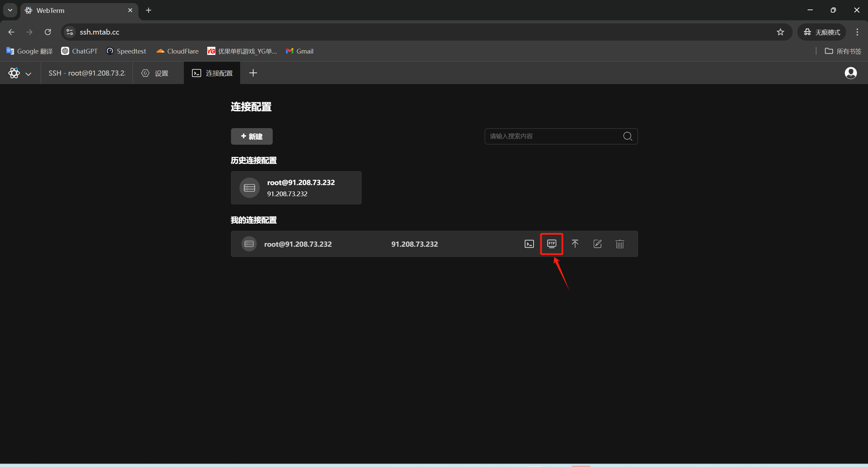868x467 pixels.
Task: Focus the 请输入搜索内容 search field
Action: [x=553, y=136]
